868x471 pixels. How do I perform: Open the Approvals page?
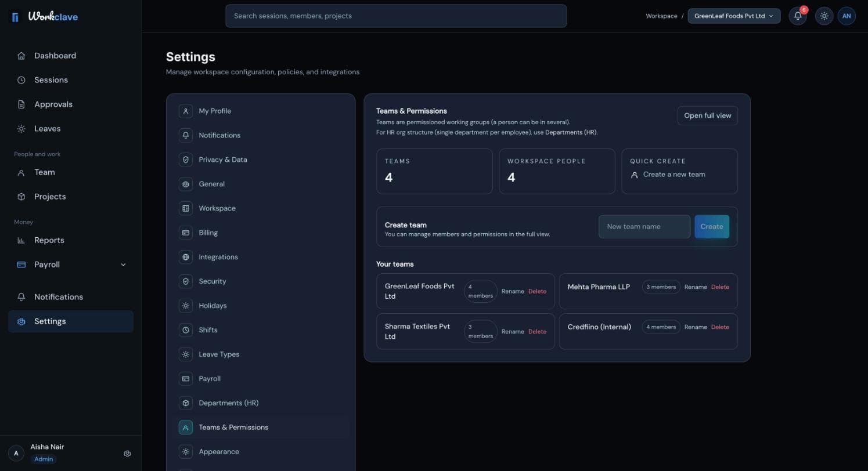click(71, 104)
